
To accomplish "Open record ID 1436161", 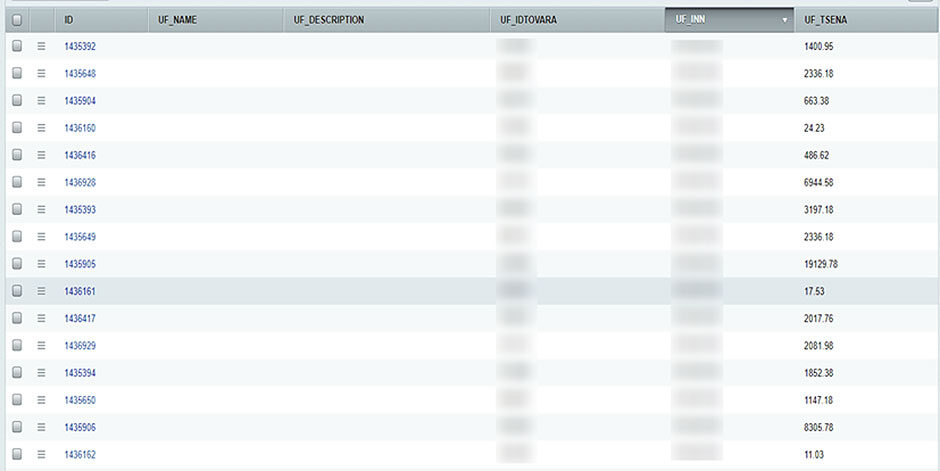I will 80,291.
